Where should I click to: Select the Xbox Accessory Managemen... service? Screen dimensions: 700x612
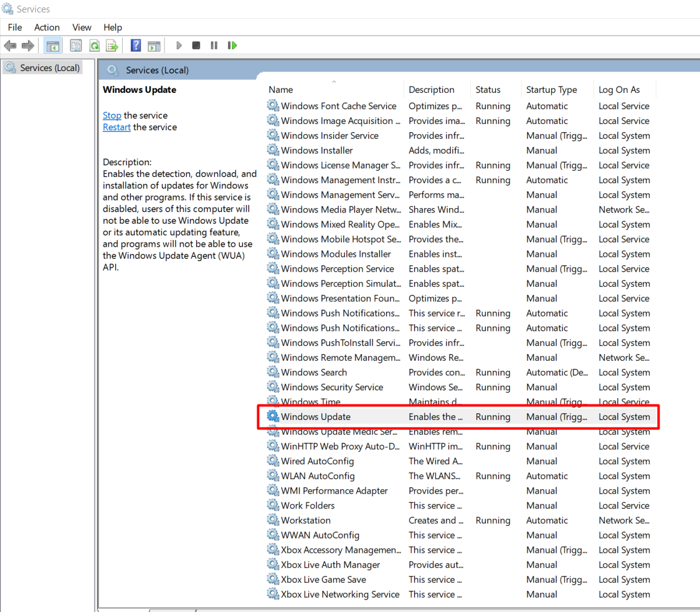pyautogui.click(x=341, y=550)
